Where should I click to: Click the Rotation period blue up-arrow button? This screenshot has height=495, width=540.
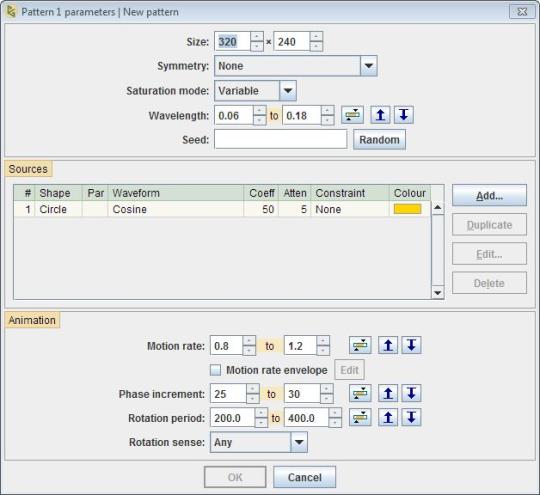pos(388,417)
